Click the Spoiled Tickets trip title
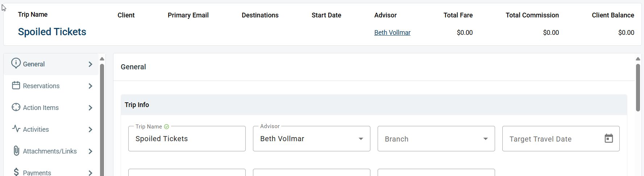The height and width of the screenshot is (176, 644). (x=52, y=32)
